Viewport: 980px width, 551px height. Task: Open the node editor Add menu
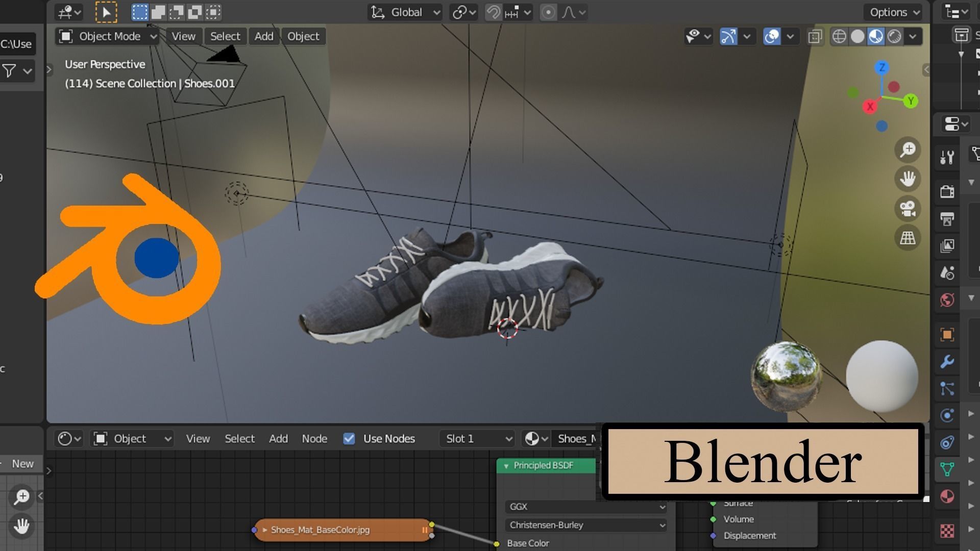(278, 439)
